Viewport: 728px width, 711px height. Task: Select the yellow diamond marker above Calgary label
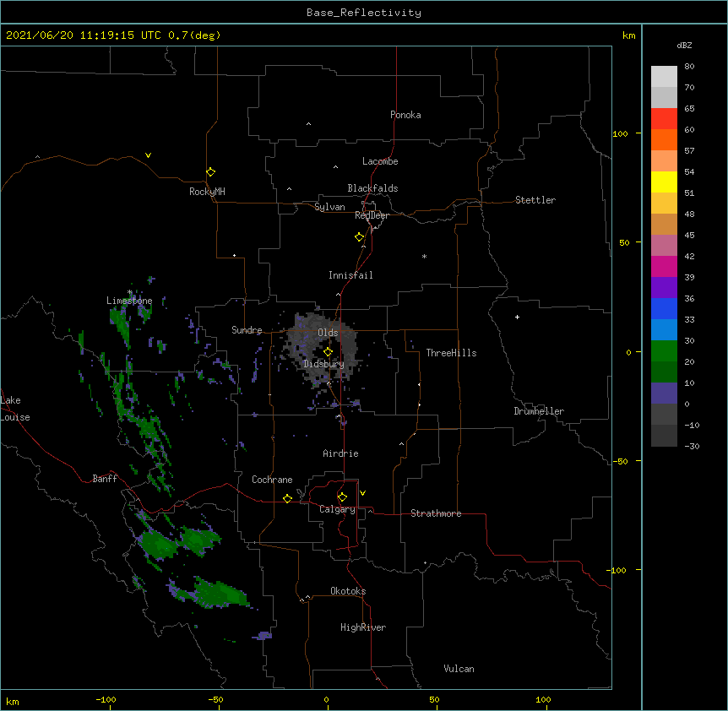(x=342, y=497)
